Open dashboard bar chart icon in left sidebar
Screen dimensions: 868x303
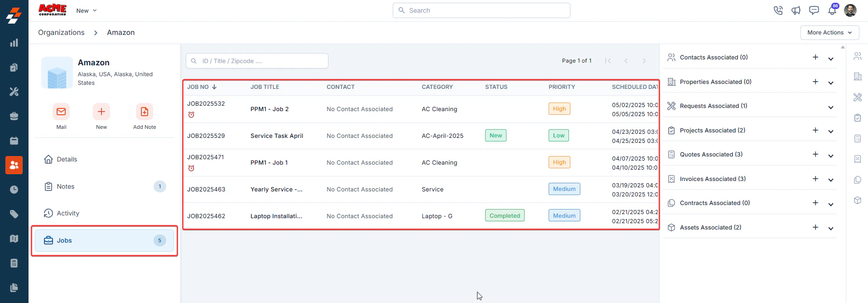coord(14,43)
